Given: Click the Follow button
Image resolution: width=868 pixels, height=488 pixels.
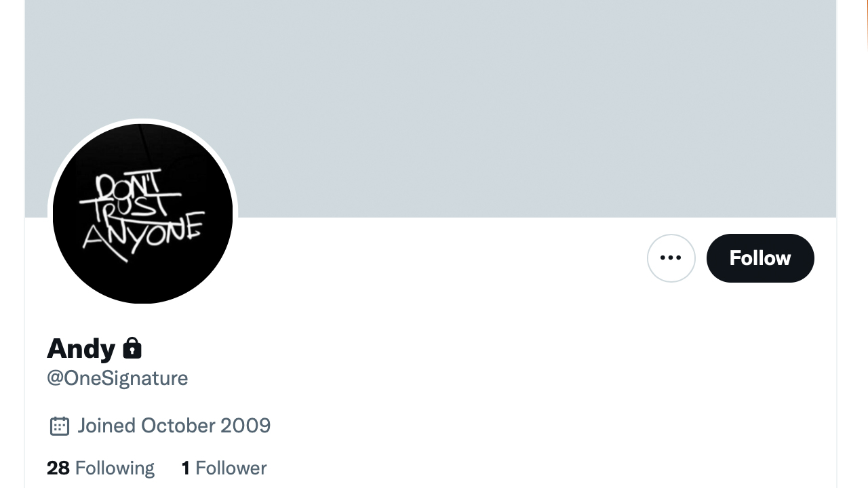Looking at the screenshot, I should [760, 258].
